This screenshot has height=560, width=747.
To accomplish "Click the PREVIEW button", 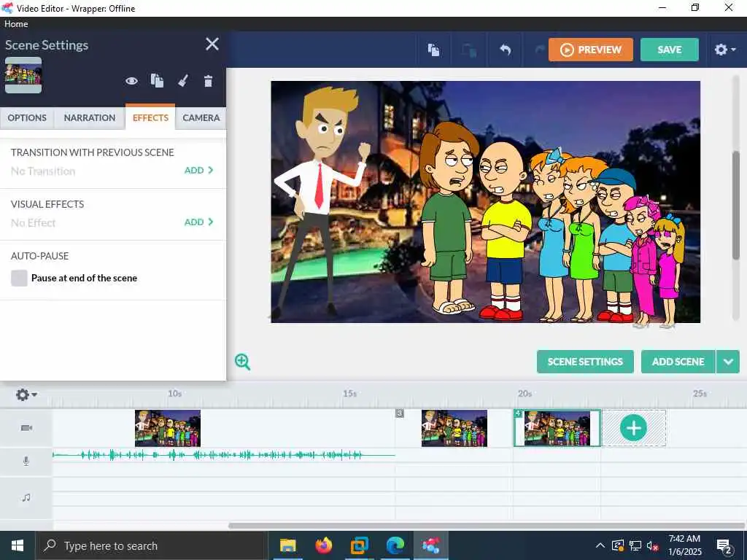I will pos(591,50).
